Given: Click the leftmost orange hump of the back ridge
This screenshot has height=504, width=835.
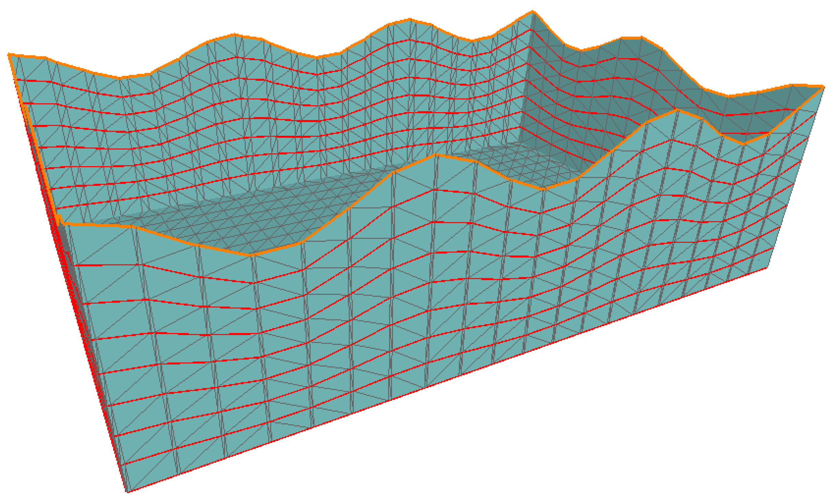Looking at the screenshot, I should 235,34.
